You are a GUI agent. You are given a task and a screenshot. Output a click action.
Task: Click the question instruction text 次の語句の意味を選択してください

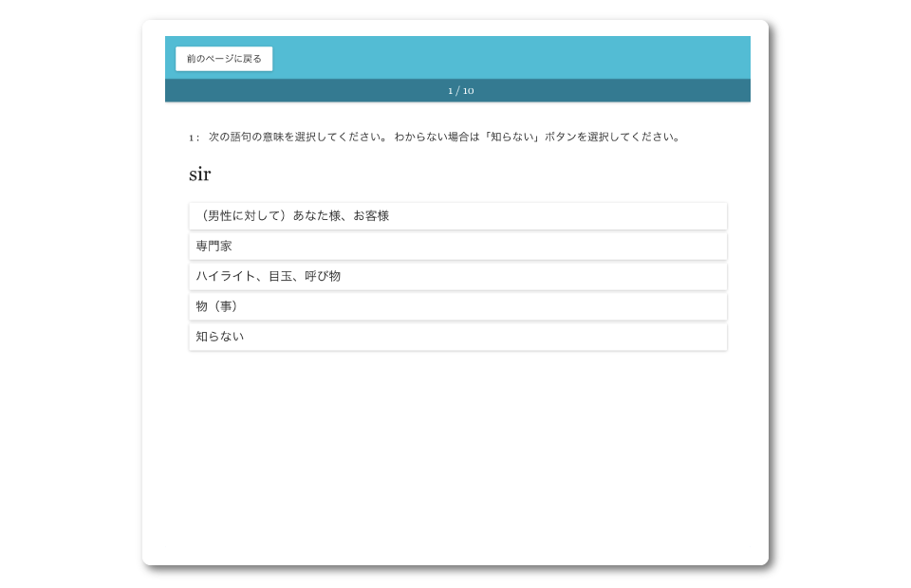[x=297, y=137]
